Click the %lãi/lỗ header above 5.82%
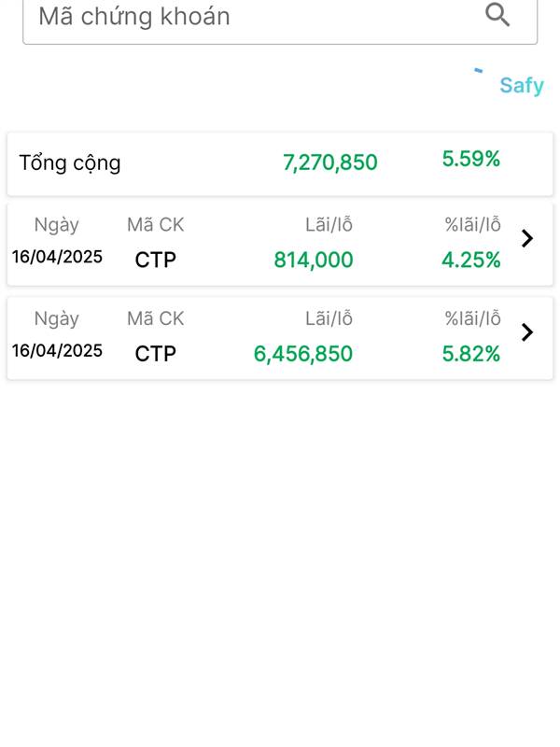The height and width of the screenshot is (747, 560). point(472,318)
